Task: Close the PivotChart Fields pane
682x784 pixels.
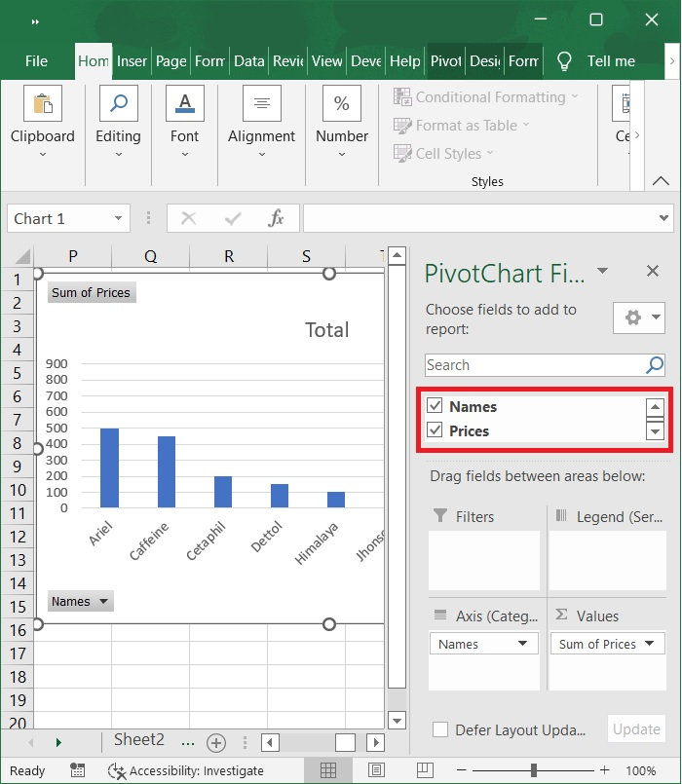Action: point(653,271)
